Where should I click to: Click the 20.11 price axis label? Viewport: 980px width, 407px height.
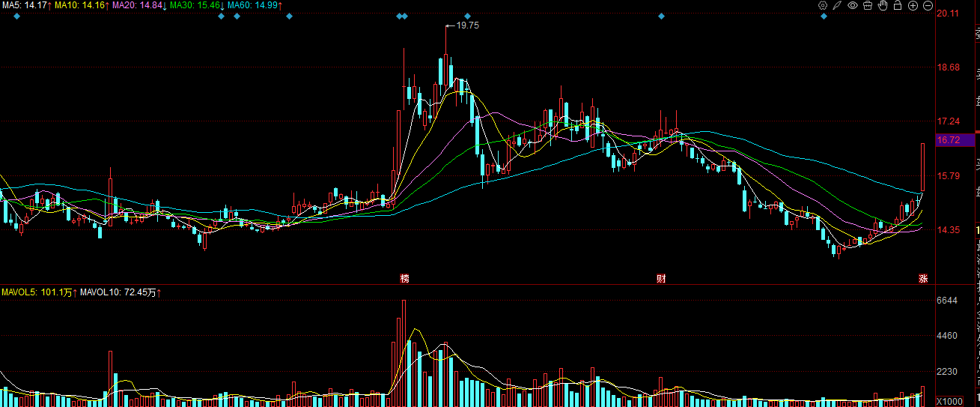click(x=949, y=13)
